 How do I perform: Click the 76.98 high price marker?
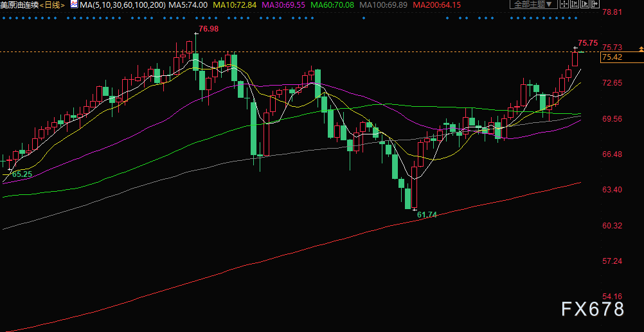pos(208,29)
